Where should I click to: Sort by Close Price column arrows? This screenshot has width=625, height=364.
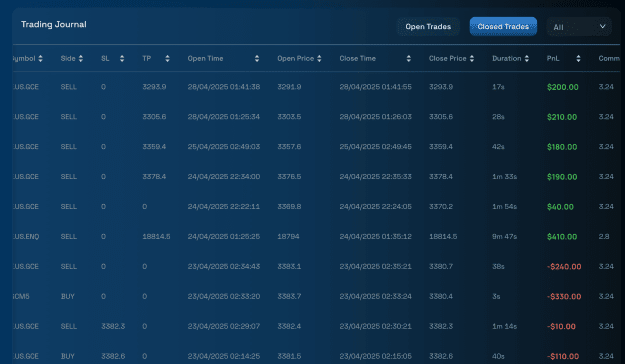472,59
